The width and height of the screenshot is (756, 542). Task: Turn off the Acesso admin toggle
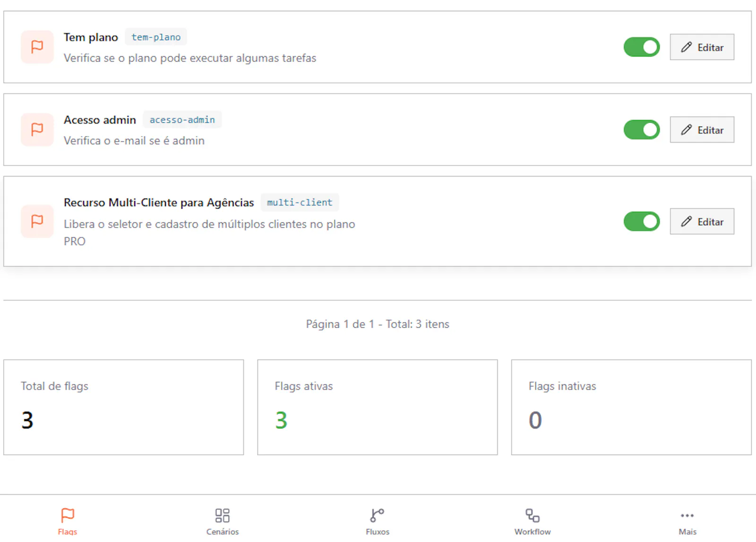[642, 129]
